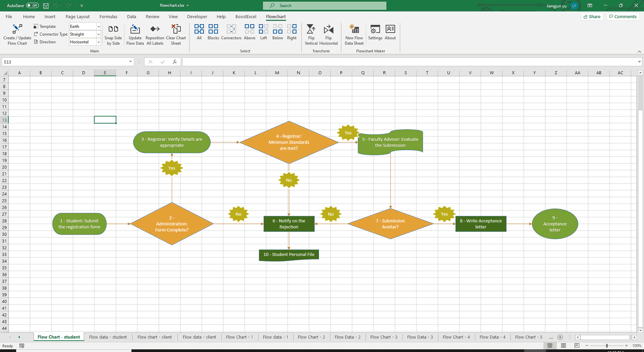Click the zoom in plus button

click(x=627, y=346)
